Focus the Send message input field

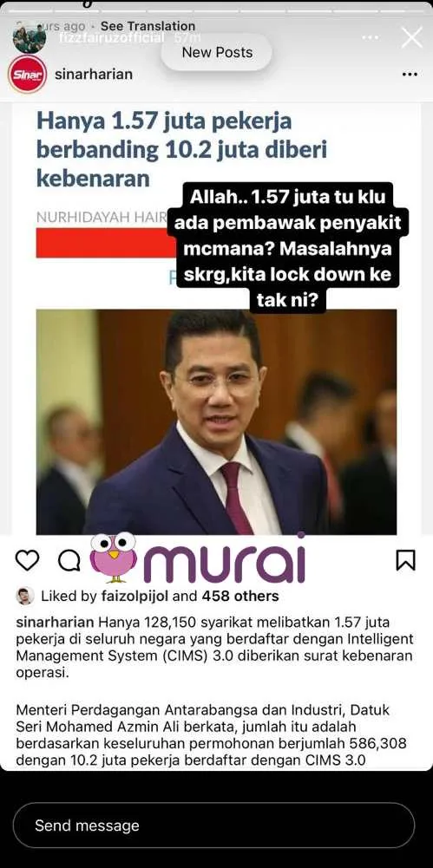tap(213, 826)
